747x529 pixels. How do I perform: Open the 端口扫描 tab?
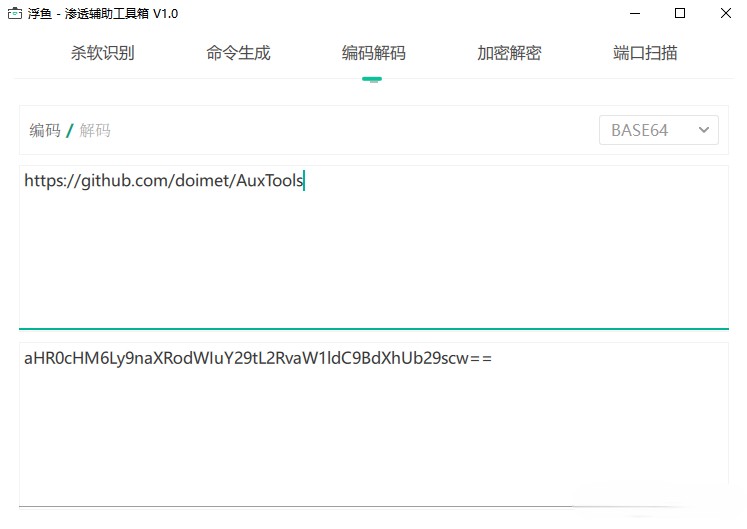click(645, 53)
